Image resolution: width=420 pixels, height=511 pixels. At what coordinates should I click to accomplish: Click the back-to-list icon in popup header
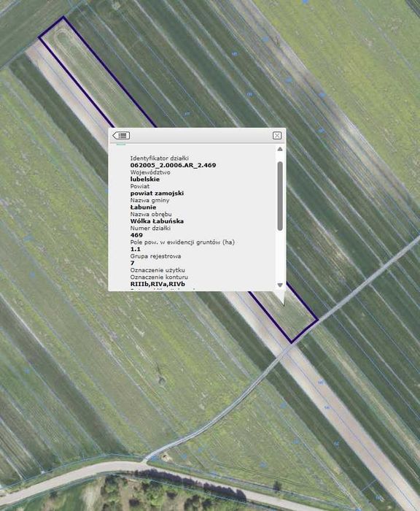121,135
